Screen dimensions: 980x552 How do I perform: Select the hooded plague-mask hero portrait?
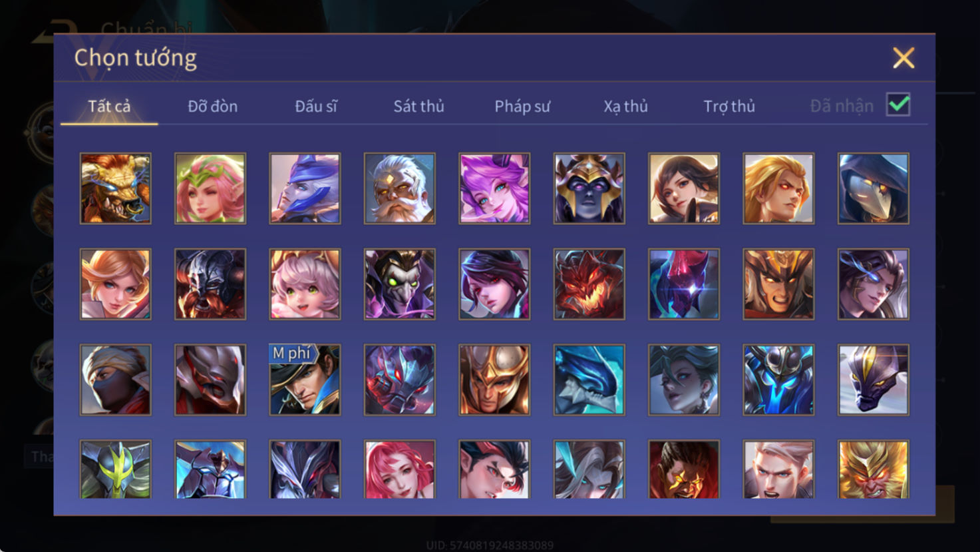(874, 188)
